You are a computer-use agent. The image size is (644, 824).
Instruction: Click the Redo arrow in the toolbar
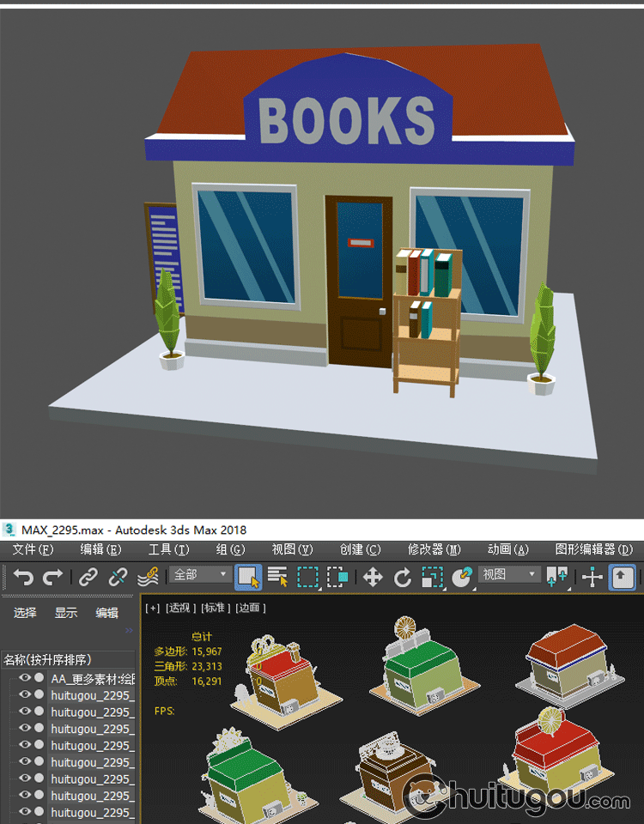pyautogui.click(x=53, y=577)
